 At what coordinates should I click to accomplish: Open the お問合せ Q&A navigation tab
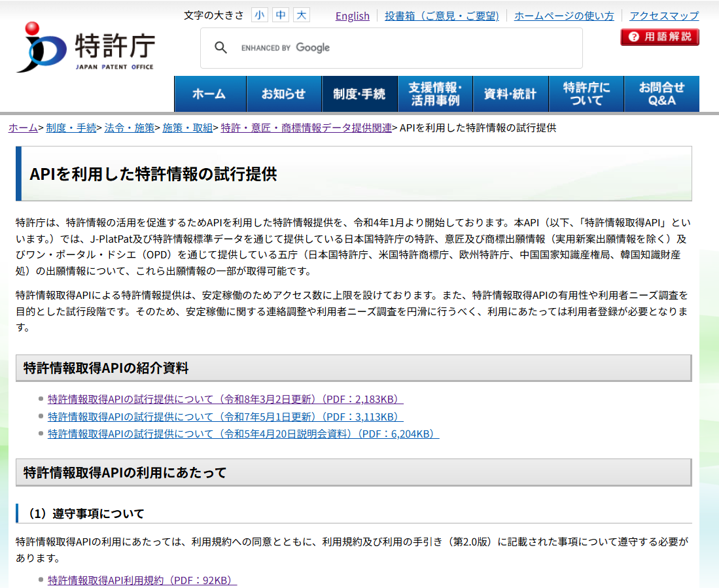[x=661, y=94]
